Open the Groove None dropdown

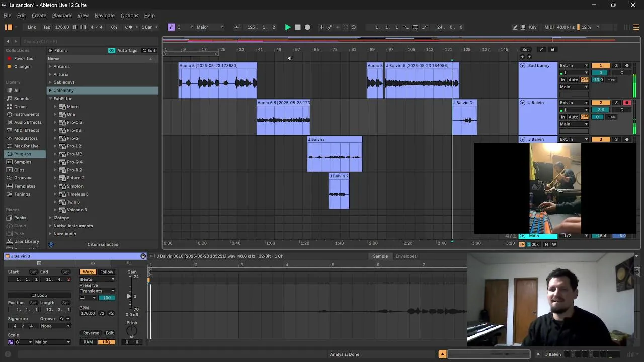[x=55, y=326]
